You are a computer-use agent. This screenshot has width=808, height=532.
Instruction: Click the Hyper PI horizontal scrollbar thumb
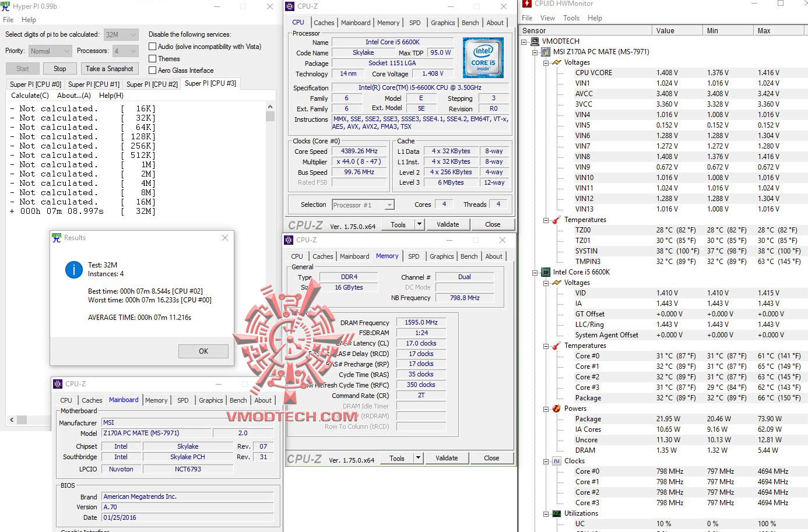(x=22, y=420)
